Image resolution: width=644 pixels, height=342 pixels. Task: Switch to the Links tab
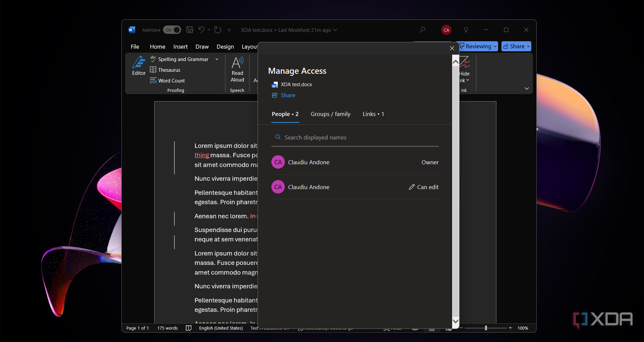(x=373, y=114)
